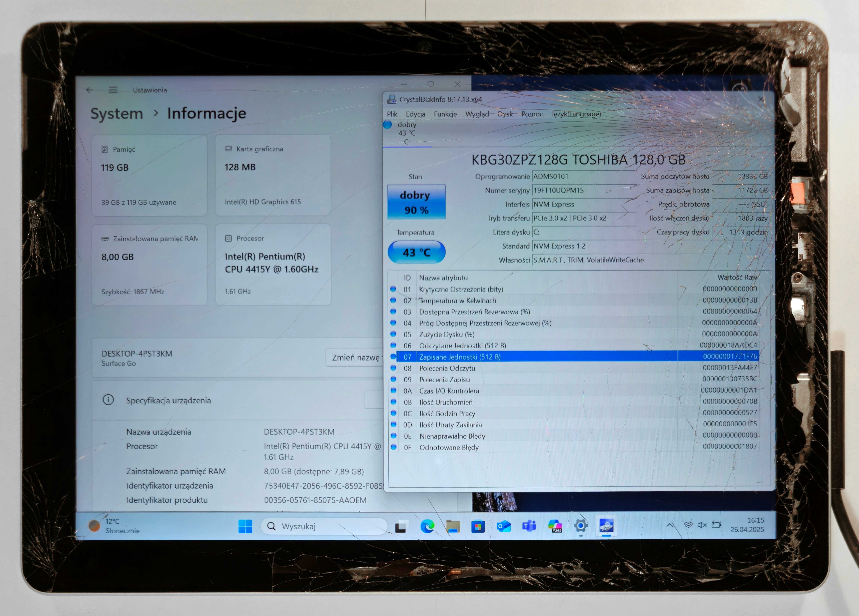Click the Specyfikacja urządzenia info icon
Screen dimensions: 859x616
(108, 400)
